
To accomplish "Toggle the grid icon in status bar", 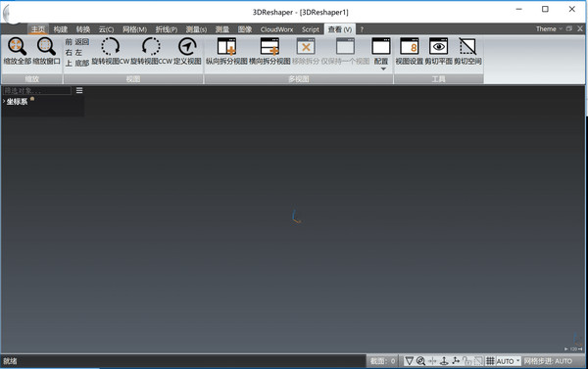I will coord(490,361).
